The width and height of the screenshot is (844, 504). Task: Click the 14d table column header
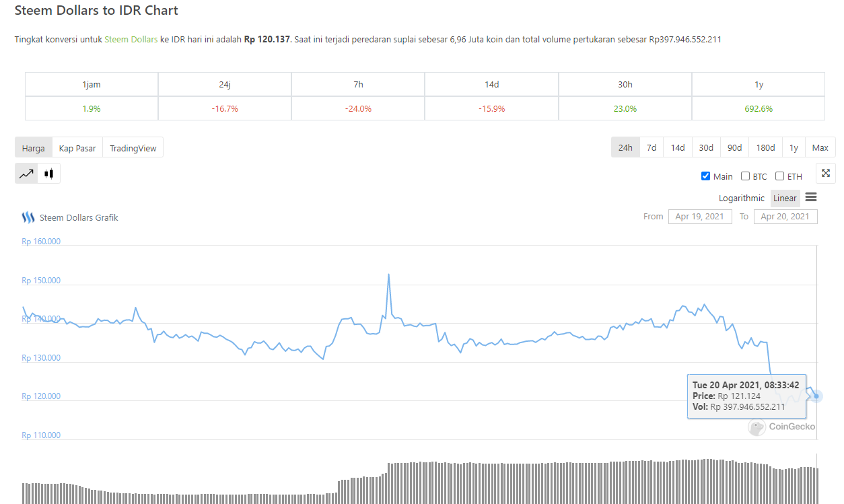[491, 85]
